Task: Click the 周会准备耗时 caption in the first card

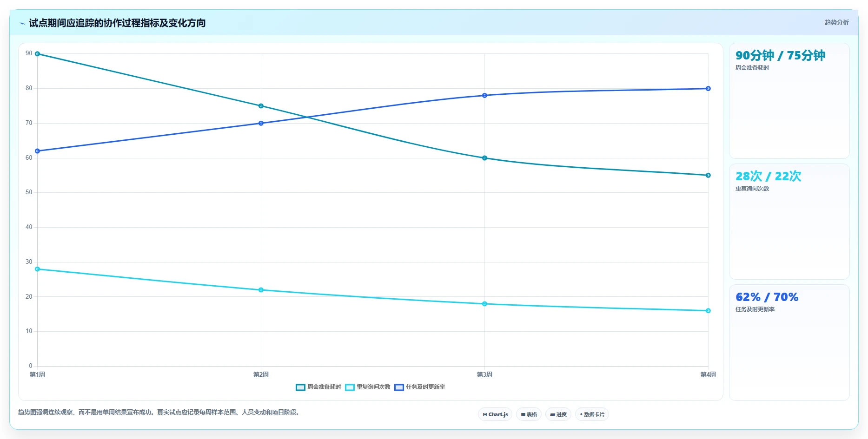Action: (752, 68)
